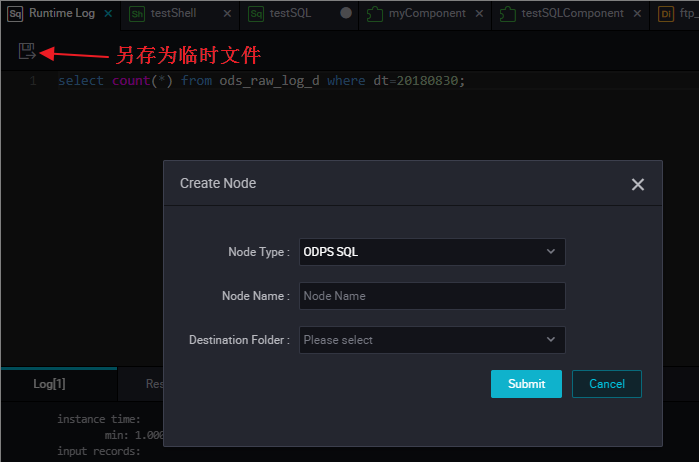Click the save as temporary file icon

pos(26,52)
